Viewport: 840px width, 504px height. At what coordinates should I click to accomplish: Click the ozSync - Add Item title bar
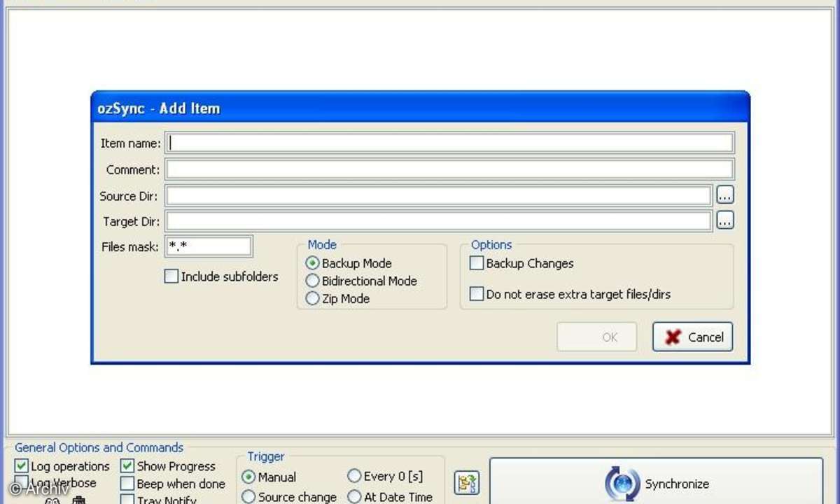point(420,108)
